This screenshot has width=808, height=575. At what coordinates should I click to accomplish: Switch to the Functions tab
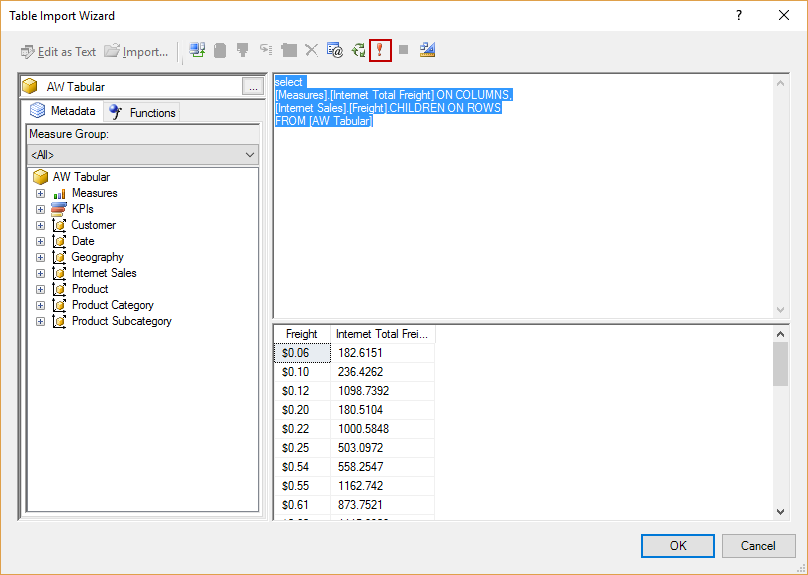[142, 112]
